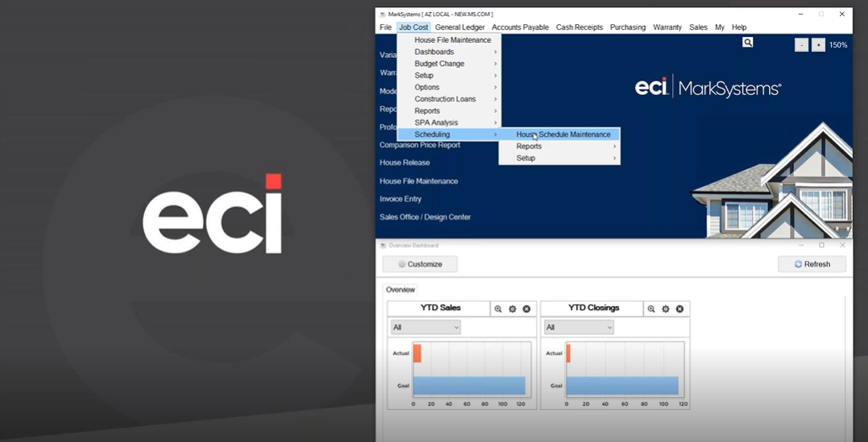This screenshot has height=442, width=868.
Task: Expand the SPA Analysis submenu
Action: (449, 123)
